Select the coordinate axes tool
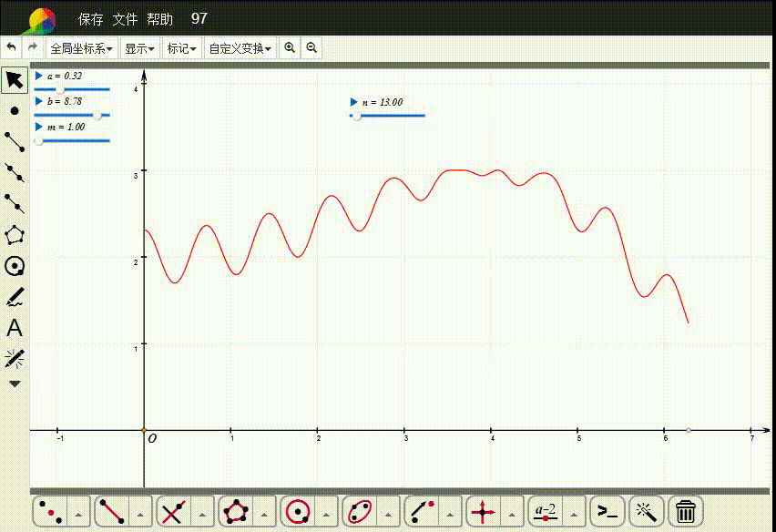Screen dimensions: 776x532 click(x=484, y=512)
